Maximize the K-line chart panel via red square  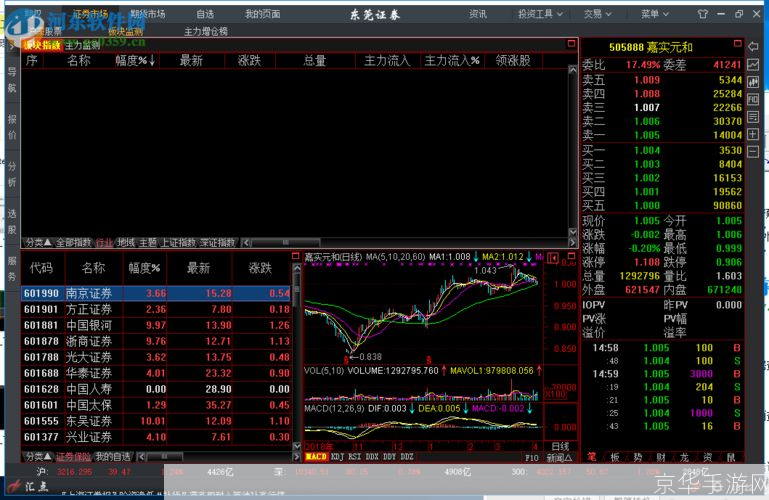click(x=571, y=256)
